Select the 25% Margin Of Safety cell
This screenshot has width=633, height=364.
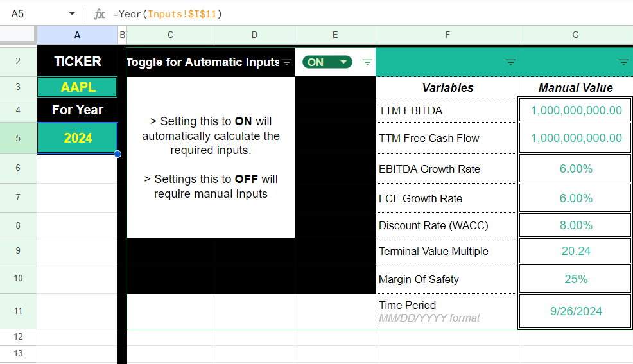[x=575, y=279]
